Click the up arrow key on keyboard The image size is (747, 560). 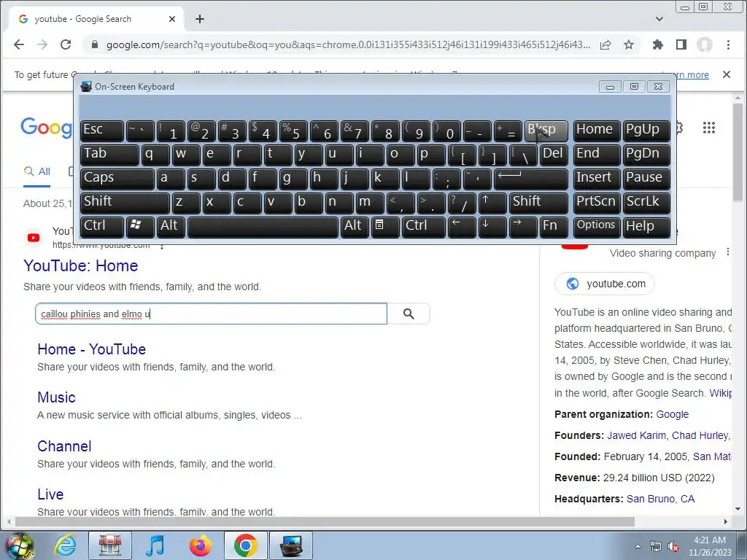(x=492, y=203)
